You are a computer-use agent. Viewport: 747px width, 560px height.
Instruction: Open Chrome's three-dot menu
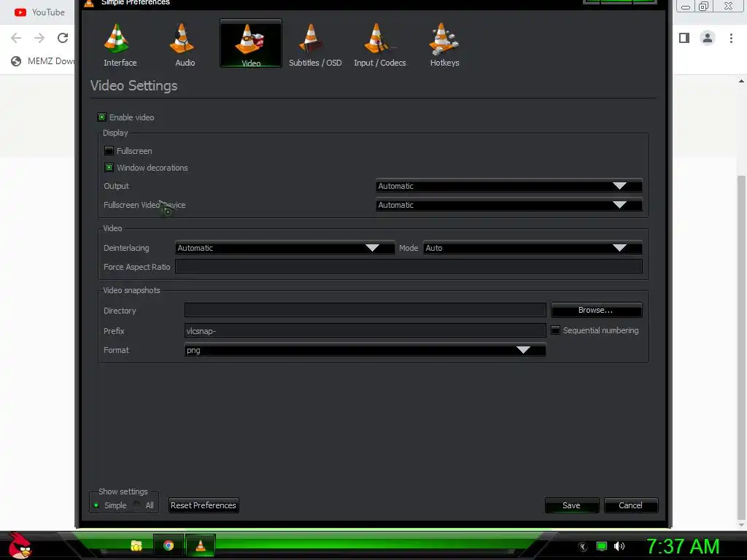tap(731, 38)
